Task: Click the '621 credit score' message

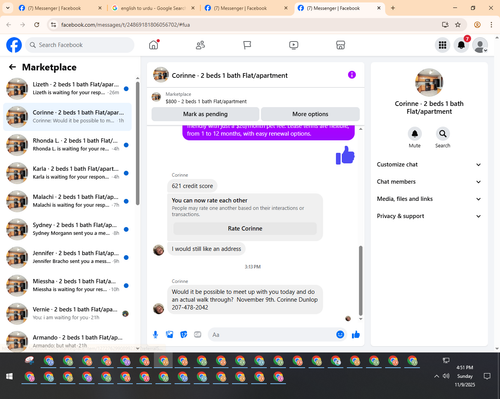Action: 192,186
